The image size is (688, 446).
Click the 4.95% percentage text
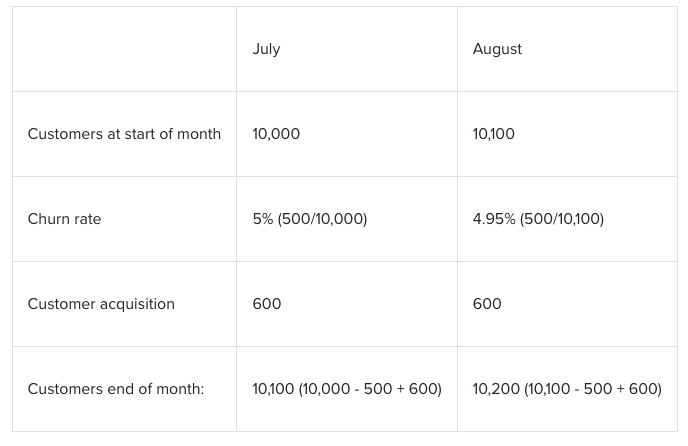(x=494, y=219)
